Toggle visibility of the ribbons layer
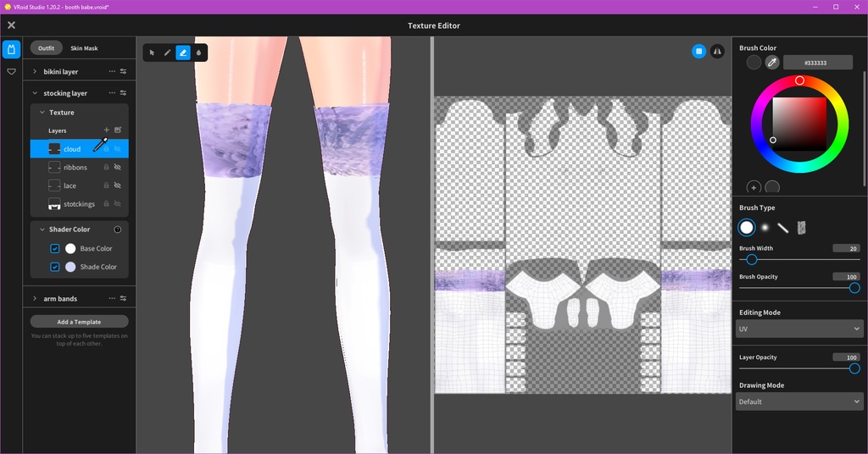 pos(117,167)
